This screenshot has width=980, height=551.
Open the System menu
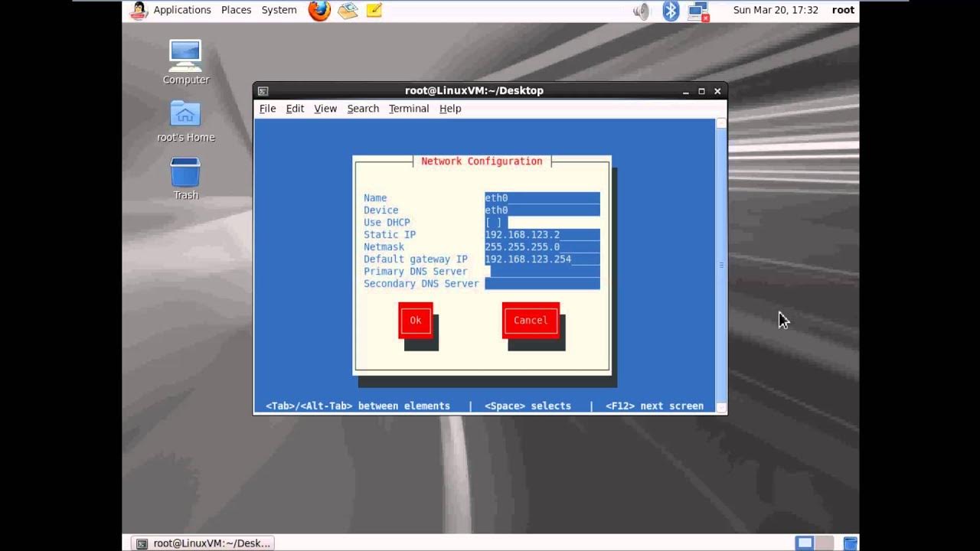coord(279,10)
